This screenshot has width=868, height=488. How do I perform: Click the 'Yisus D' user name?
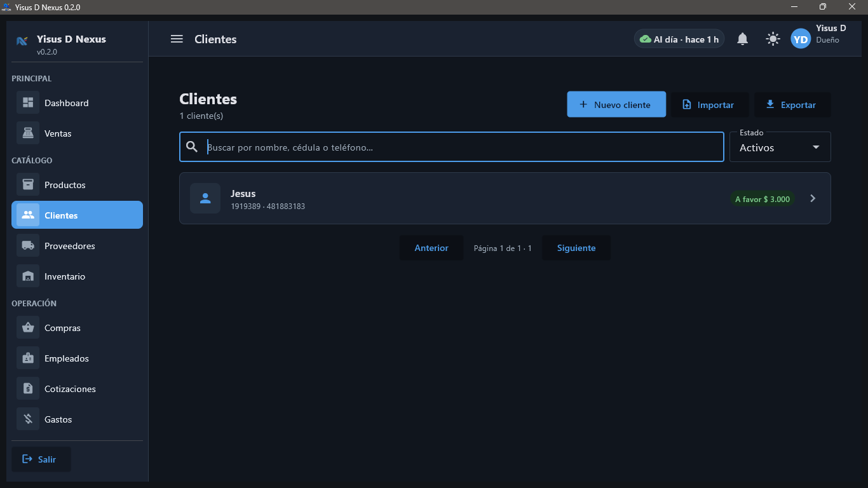[x=831, y=28]
